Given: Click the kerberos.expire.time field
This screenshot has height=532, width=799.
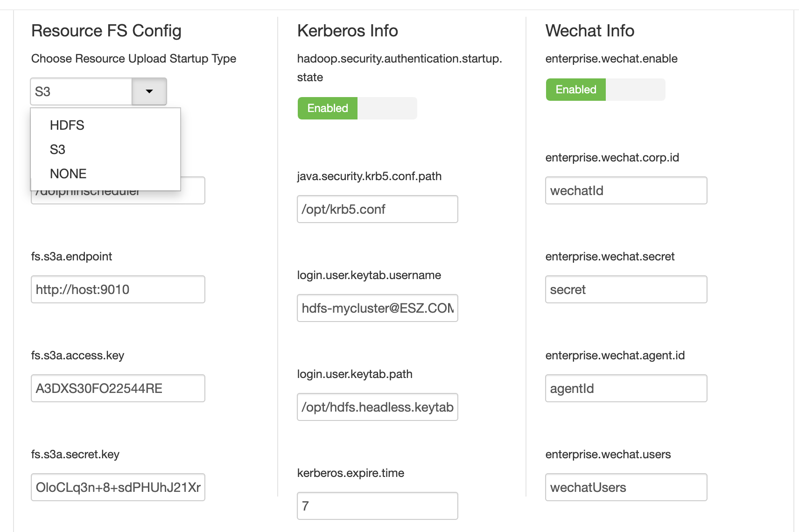Looking at the screenshot, I should pyautogui.click(x=377, y=506).
